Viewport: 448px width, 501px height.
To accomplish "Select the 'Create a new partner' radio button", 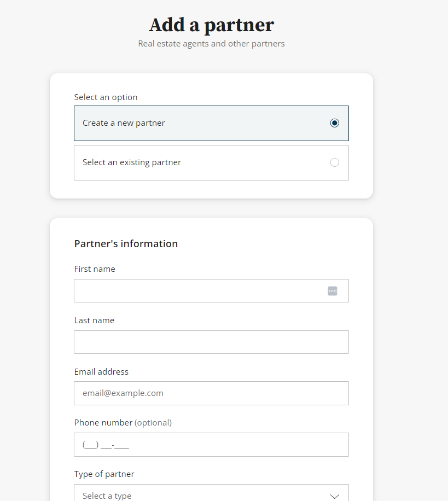I will tap(335, 123).
